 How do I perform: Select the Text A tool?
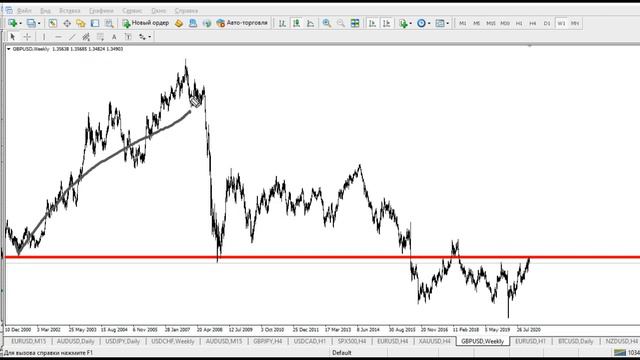(114, 37)
